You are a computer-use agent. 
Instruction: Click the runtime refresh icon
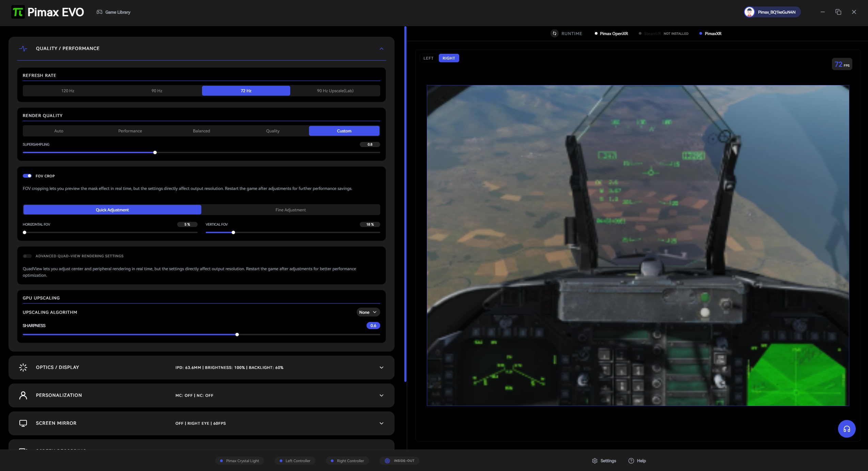tap(555, 34)
